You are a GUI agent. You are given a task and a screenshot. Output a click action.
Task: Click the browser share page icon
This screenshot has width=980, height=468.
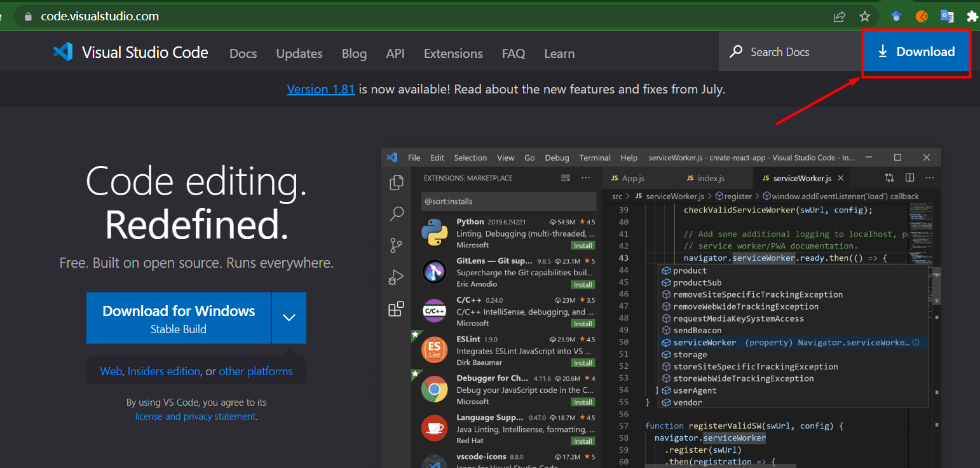tap(840, 17)
